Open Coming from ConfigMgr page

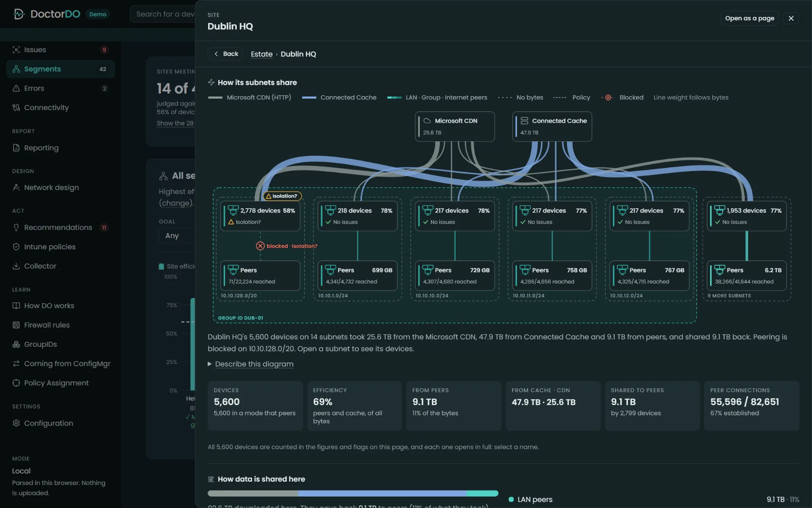[x=60, y=364]
